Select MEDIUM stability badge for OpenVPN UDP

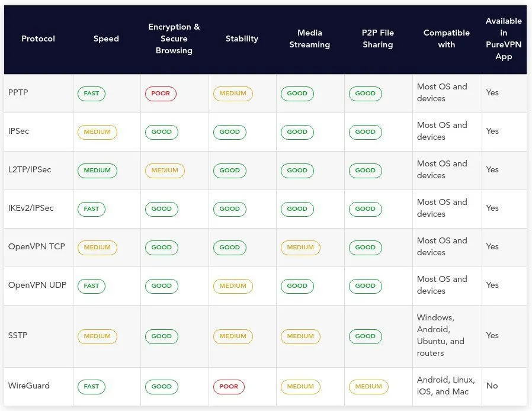pos(233,286)
